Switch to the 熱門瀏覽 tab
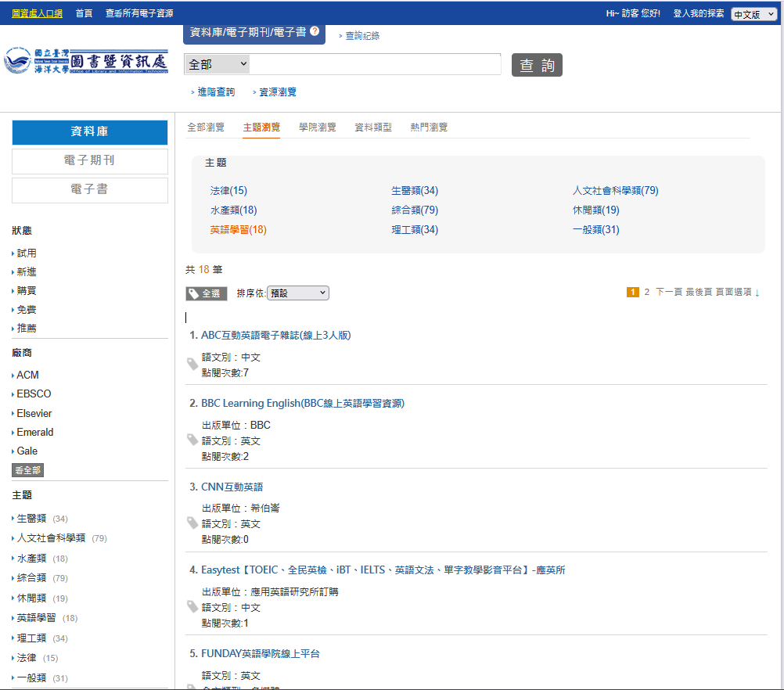Screen dimensions: 784x690 click(429, 128)
